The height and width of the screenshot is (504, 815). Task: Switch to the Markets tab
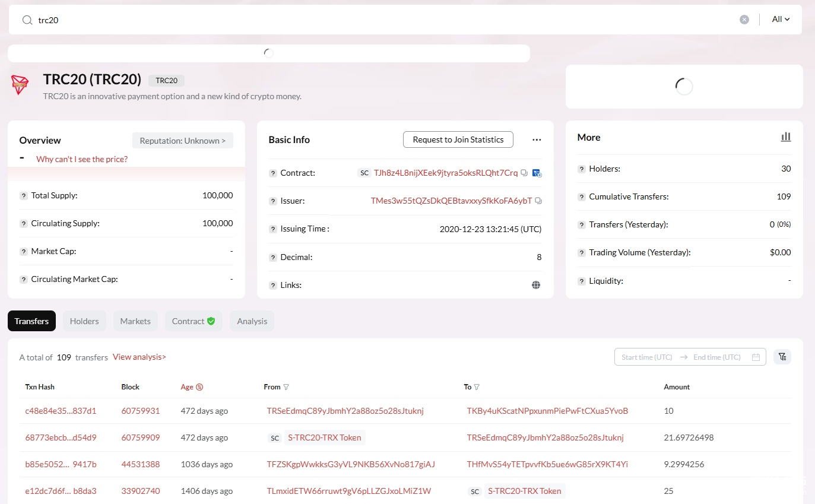coord(135,321)
